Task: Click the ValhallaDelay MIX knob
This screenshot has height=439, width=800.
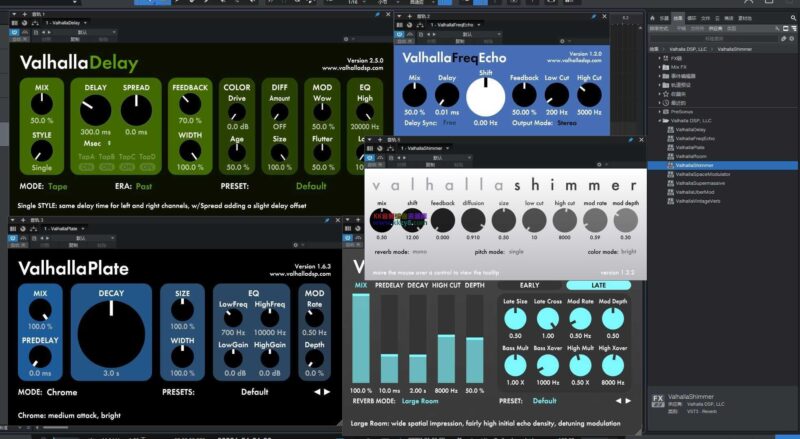Action: (x=42, y=104)
